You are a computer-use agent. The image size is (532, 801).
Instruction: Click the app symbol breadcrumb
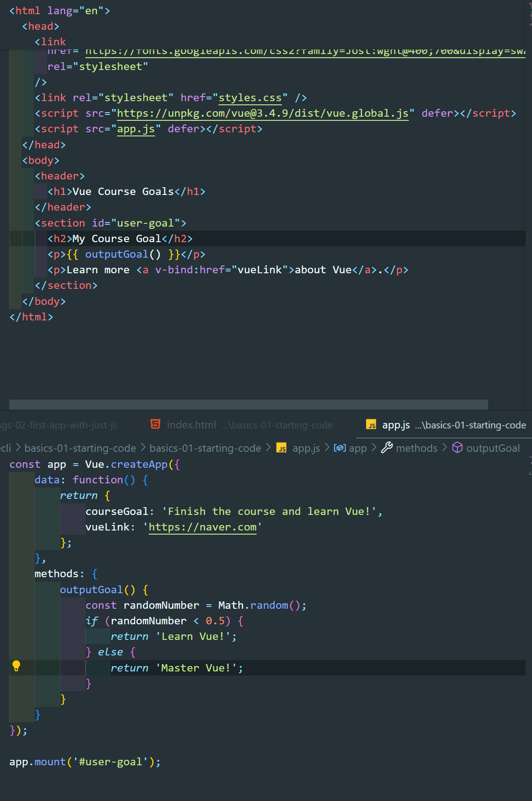(358, 448)
